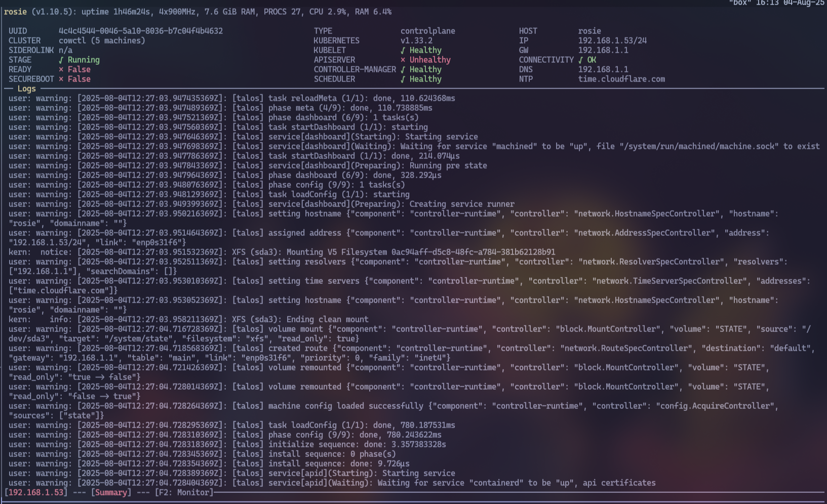Click the time.cloudflare.com NTP server value
Viewport: 827px width, 504px height.
pyautogui.click(x=621, y=79)
